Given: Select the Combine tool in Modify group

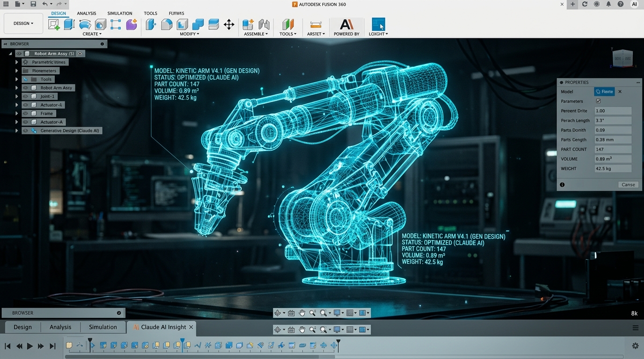Looking at the screenshot, I should coord(198,24).
